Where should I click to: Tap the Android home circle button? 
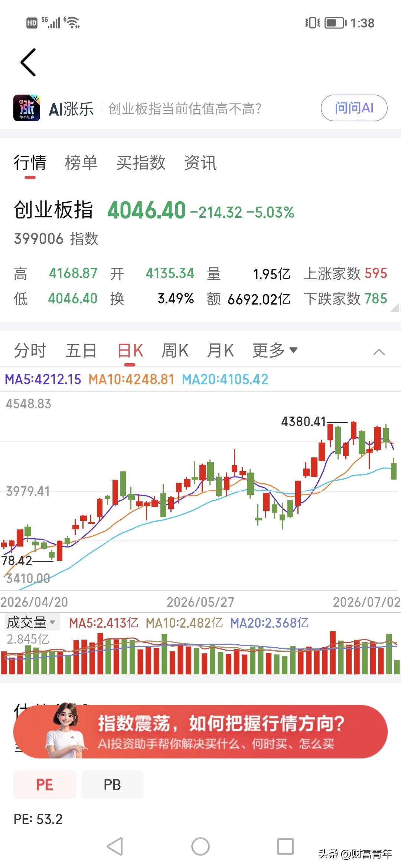point(200,847)
